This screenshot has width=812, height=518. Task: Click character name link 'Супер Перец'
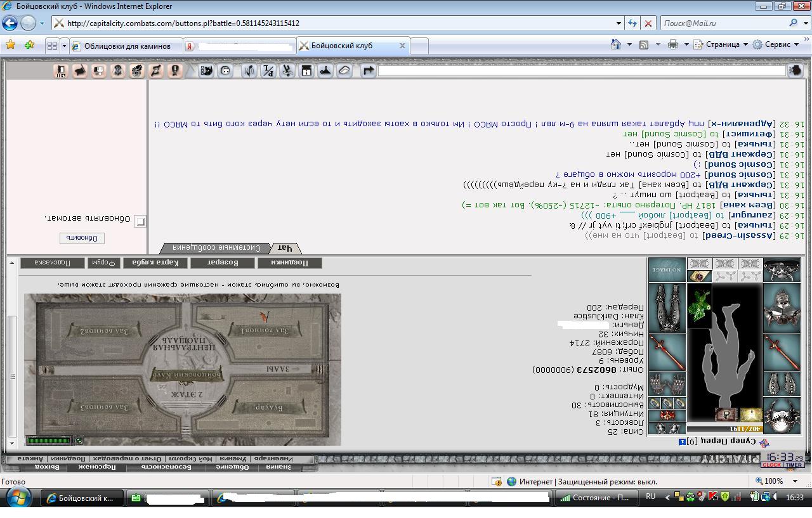click(729, 441)
